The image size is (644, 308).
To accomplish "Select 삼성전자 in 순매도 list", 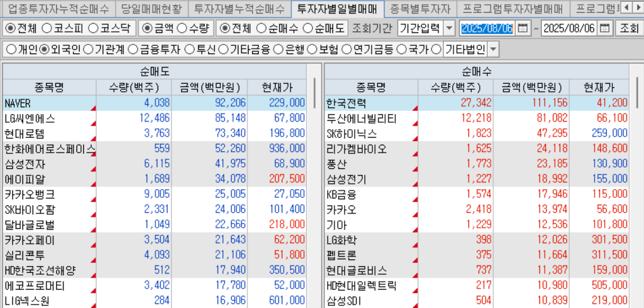I will pos(155,164).
